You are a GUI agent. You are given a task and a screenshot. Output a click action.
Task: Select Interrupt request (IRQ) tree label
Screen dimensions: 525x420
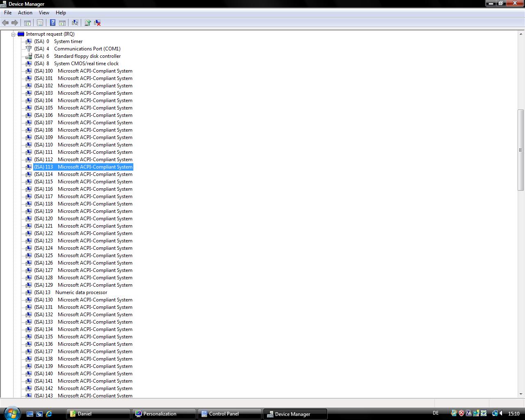coord(50,34)
